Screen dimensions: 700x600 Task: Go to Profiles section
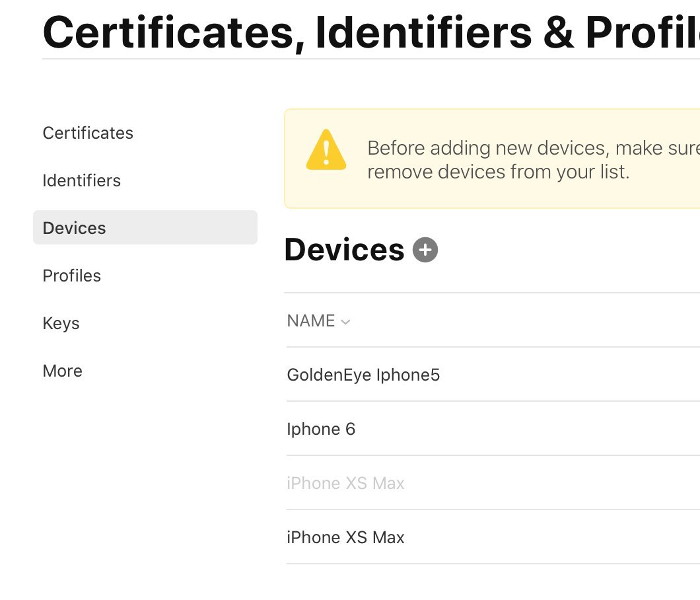[x=72, y=276]
